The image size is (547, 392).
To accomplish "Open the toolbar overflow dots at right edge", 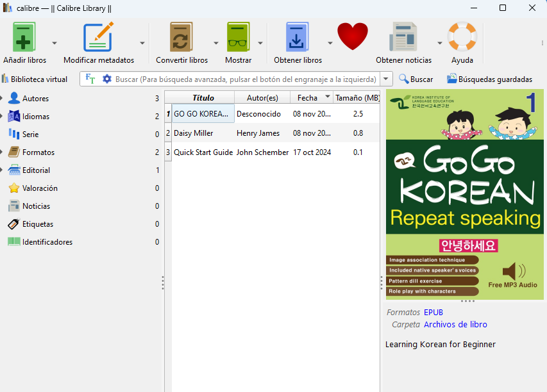I will click(542, 43).
